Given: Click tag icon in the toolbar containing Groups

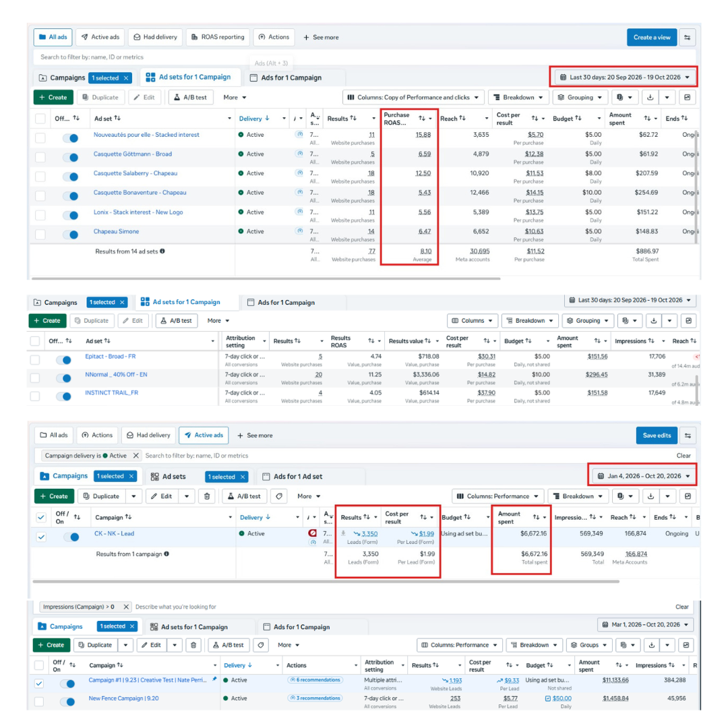Looking at the screenshot, I should click(261, 645).
